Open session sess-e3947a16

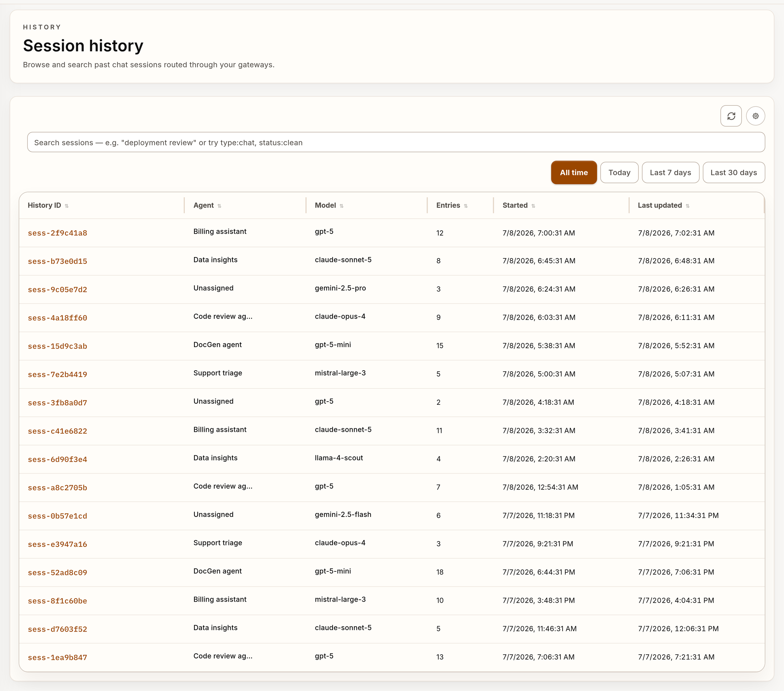pos(58,544)
